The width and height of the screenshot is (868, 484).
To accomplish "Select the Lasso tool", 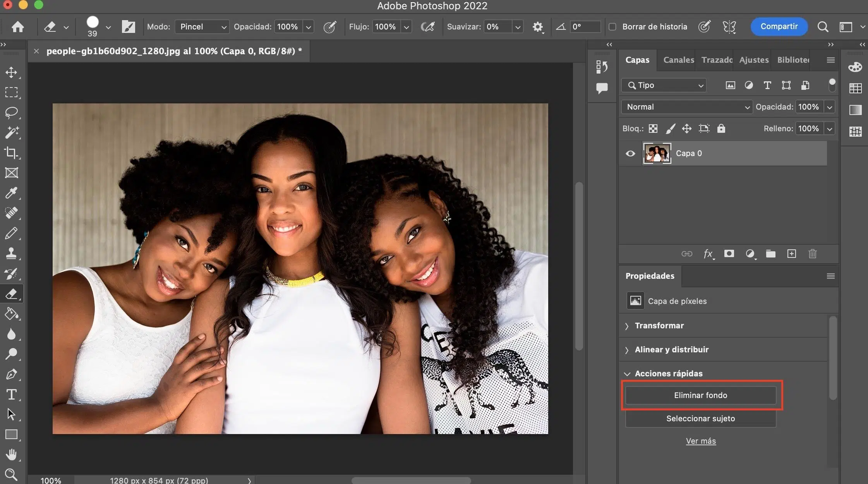I will (x=11, y=112).
